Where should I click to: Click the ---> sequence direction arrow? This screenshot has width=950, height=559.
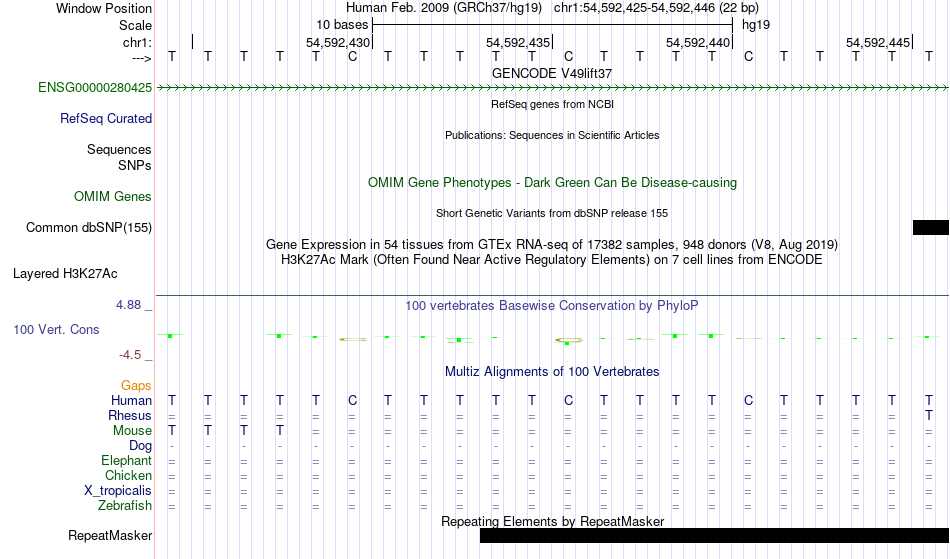(142, 58)
